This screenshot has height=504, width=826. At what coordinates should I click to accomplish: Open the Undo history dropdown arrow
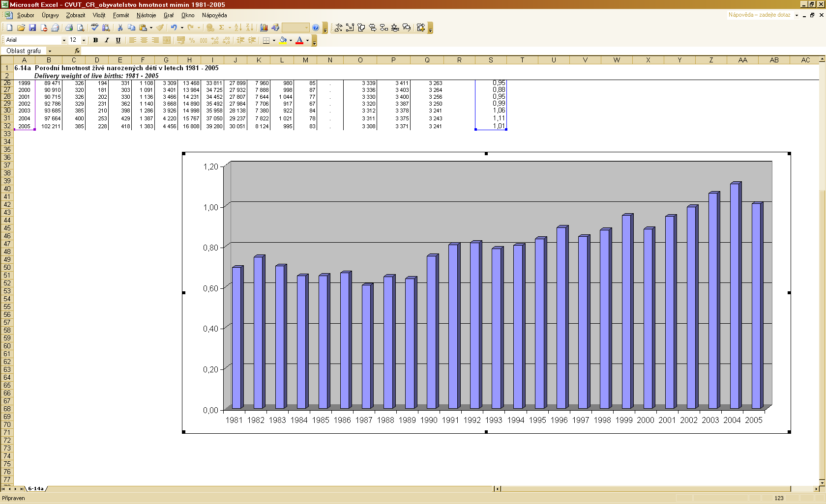(x=182, y=28)
